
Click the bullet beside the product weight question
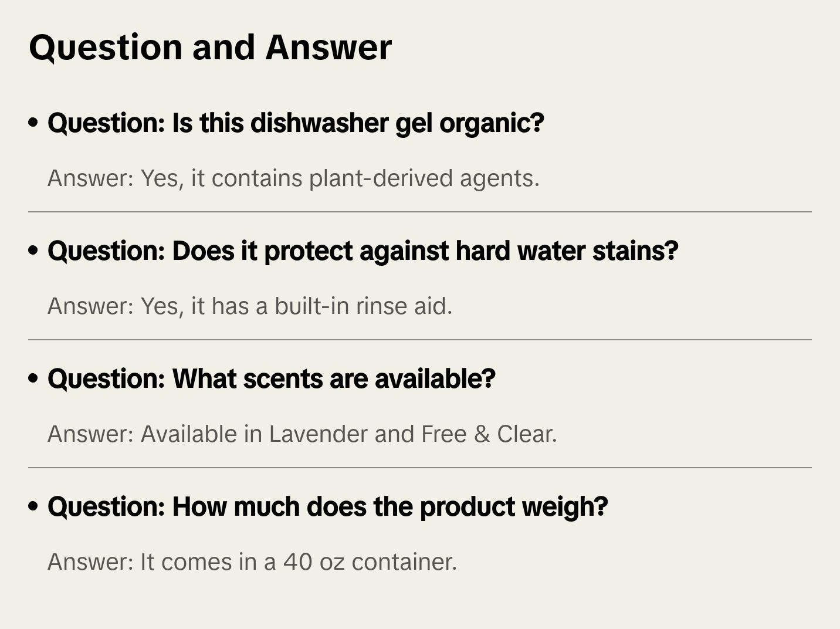(x=33, y=506)
